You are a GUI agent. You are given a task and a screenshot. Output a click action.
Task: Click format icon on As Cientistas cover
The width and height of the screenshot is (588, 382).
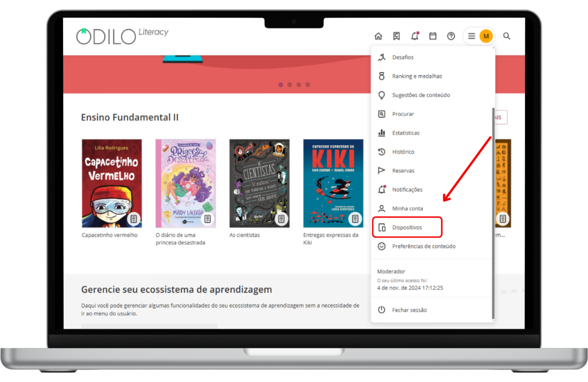(x=281, y=219)
